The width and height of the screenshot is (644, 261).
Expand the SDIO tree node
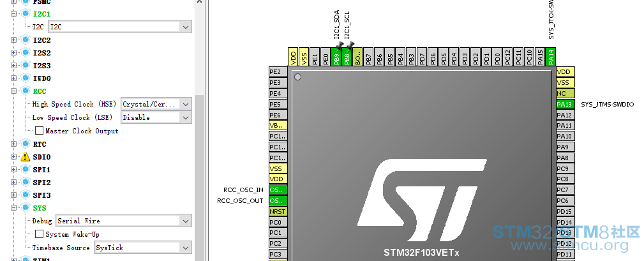pyautogui.click(x=13, y=157)
